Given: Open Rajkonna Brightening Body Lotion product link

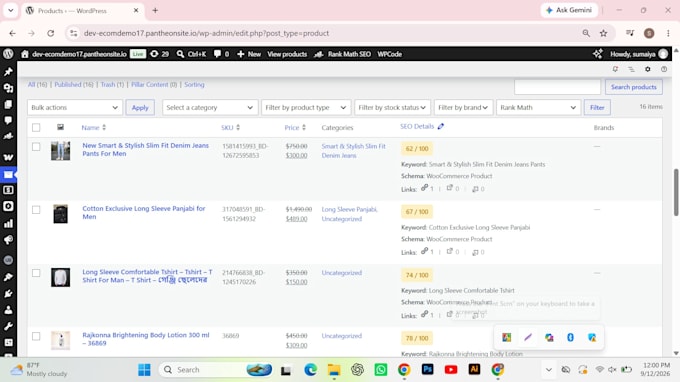Looking at the screenshot, I should [146, 339].
